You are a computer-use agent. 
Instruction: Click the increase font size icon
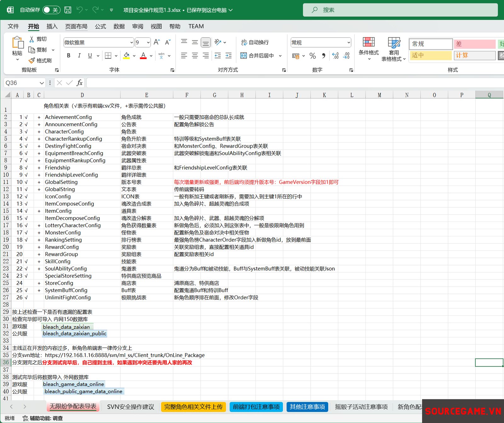pyautogui.click(x=157, y=42)
